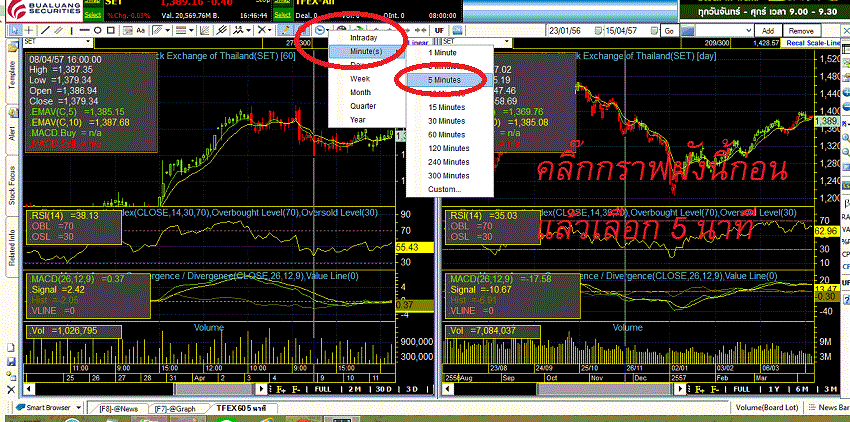The width and height of the screenshot is (850, 422).
Task: Click the X icon at bottom of left sidebar
Action: pos(11,389)
